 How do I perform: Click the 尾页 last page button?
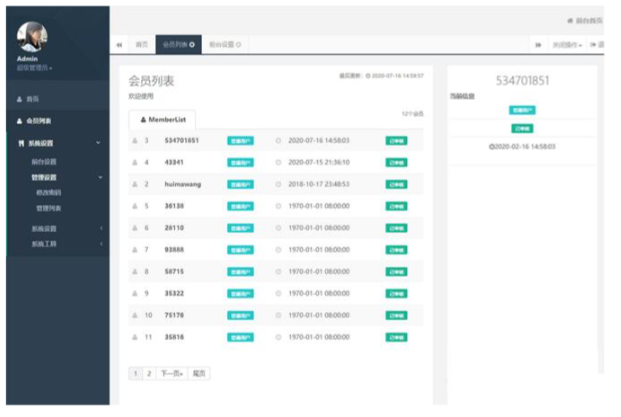[199, 373]
